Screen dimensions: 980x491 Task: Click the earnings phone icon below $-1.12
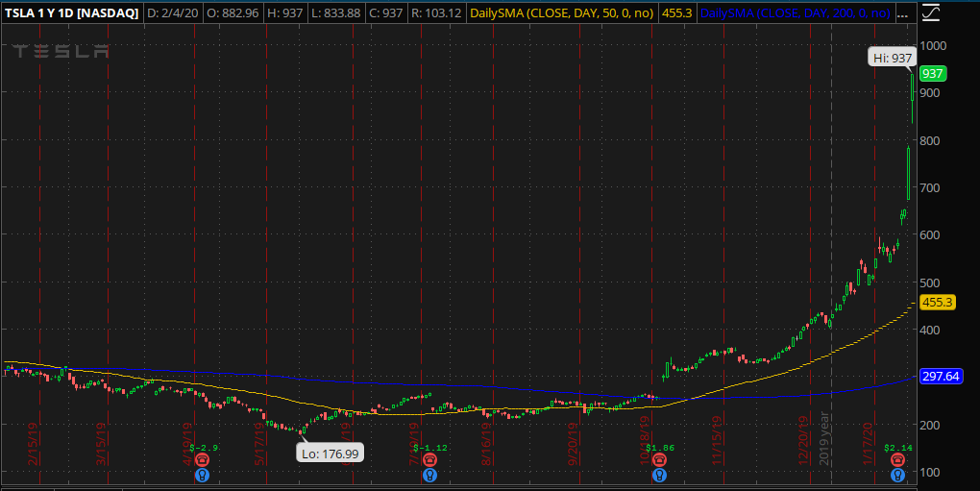429,460
